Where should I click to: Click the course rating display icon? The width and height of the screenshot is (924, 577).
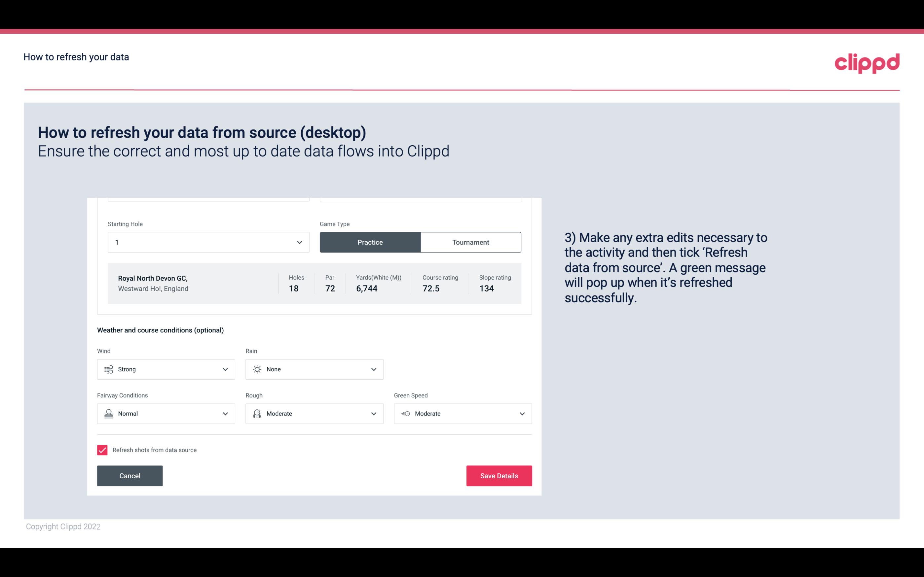click(432, 288)
